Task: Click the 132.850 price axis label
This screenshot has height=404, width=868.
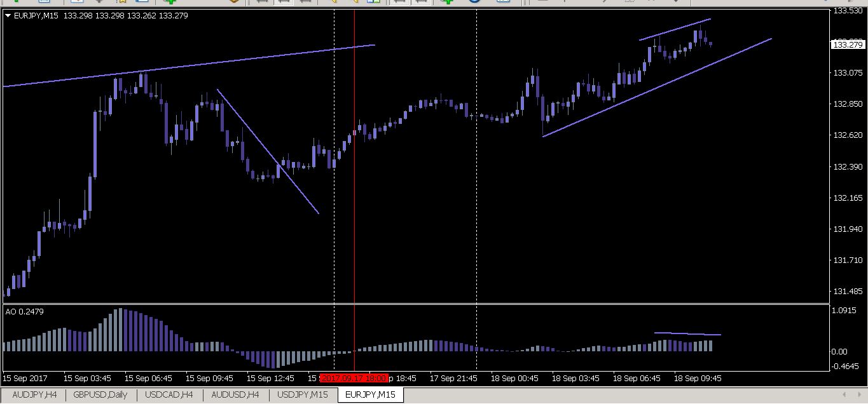Action: click(847, 104)
